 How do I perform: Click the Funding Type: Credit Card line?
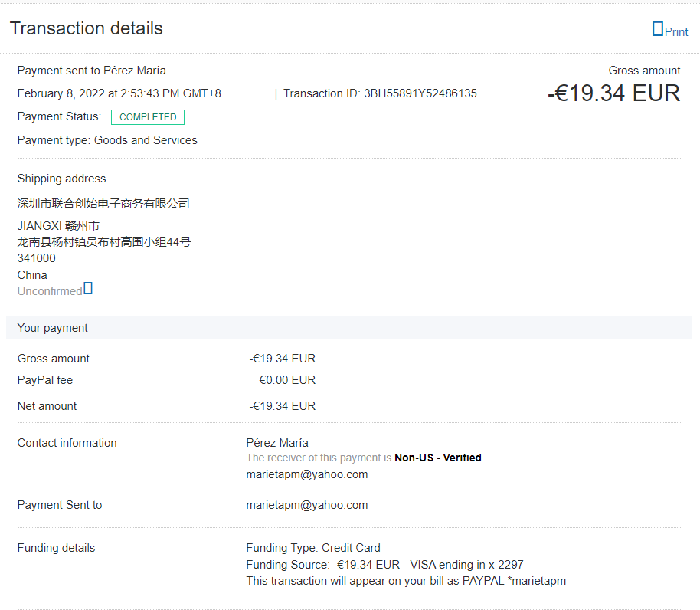312,548
